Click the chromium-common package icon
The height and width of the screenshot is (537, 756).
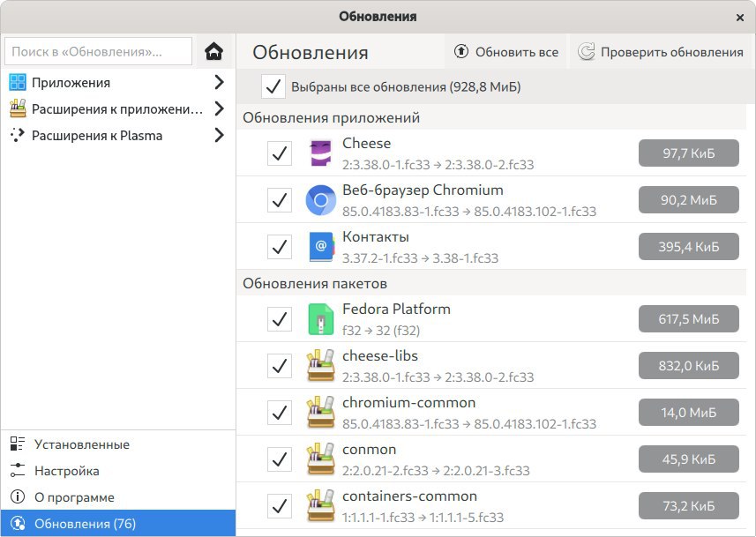[x=320, y=413]
